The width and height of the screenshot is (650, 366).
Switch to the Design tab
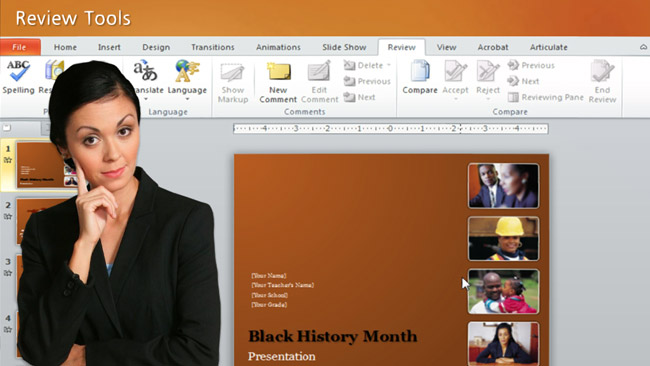[x=156, y=47]
